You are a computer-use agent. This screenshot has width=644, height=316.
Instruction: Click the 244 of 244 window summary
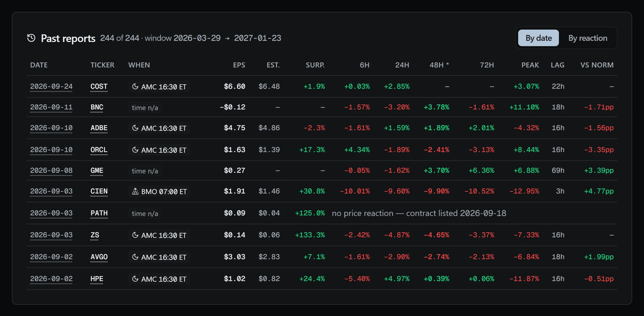191,38
